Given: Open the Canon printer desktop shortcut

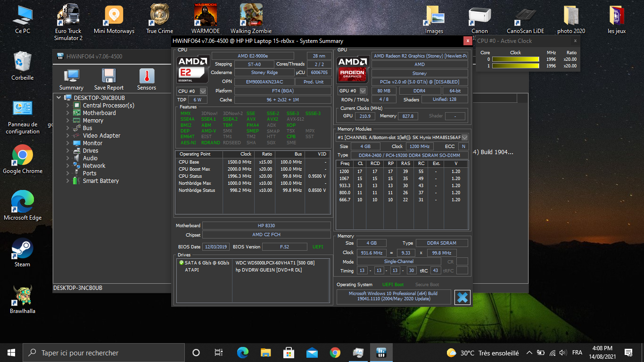Looking at the screenshot, I should [x=479, y=20].
